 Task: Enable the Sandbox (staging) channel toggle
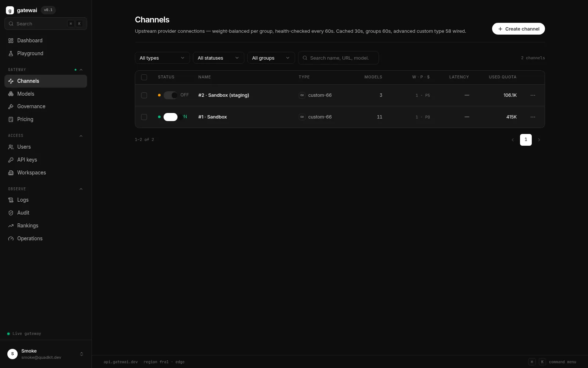(x=171, y=95)
